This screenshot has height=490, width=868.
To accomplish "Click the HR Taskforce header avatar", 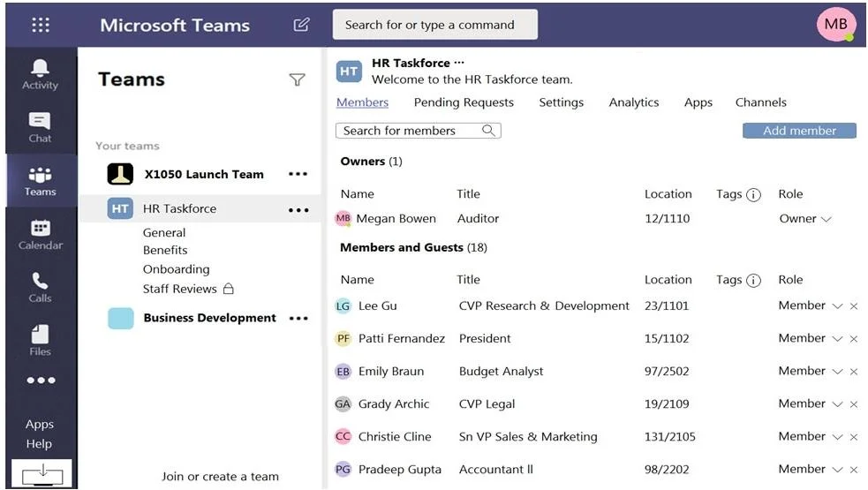I will [x=349, y=72].
